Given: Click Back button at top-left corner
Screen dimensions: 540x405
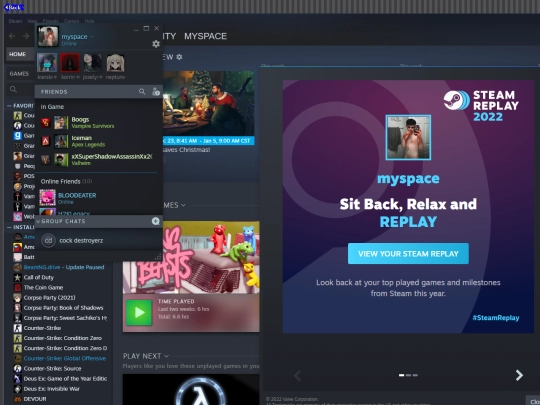Looking at the screenshot, I should (x=14, y=7).
